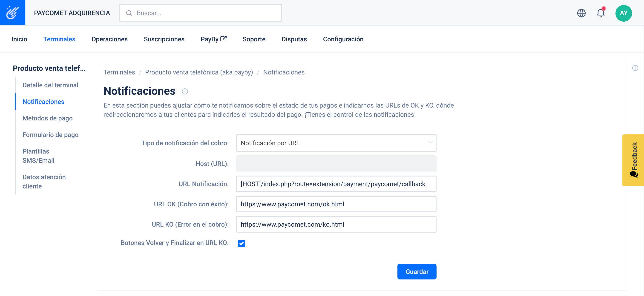This screenshot has width=644, height=296.
Task: Click the page info icon at right edge
Action: (635, 68)
